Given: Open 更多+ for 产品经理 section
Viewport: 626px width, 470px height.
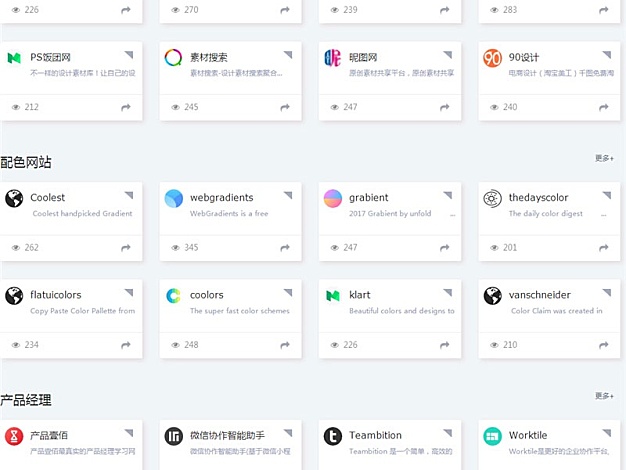Looking at the screenshot, I should coord(604,396).
